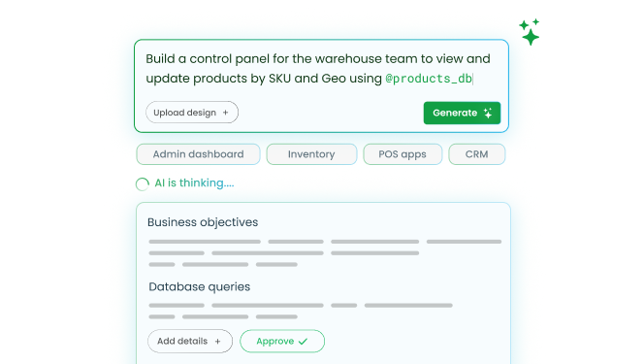
Task: Pick the POS apps suggestion chip
Action: coord(402,154)
